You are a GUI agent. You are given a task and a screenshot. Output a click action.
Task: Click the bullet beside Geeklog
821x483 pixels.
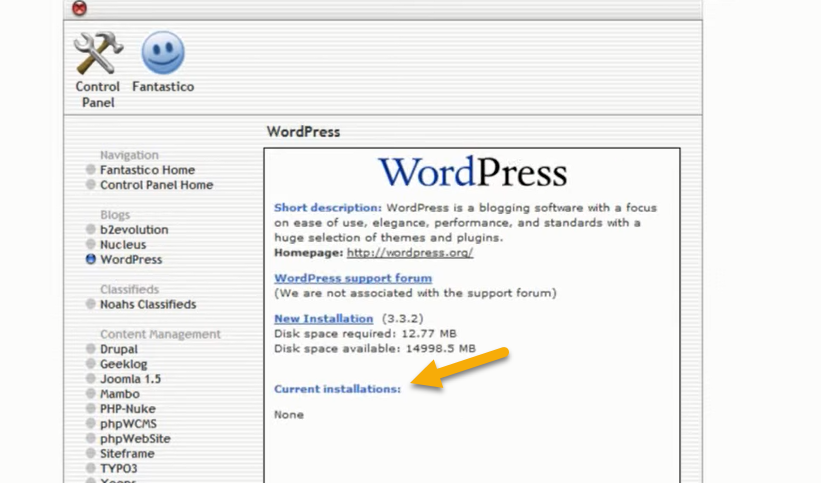[91, 364]
